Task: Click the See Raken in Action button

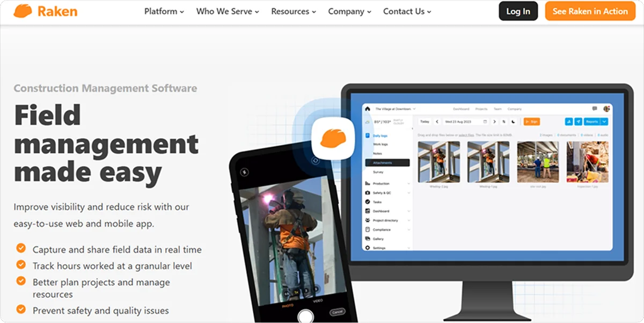Action: coord(590,11)
